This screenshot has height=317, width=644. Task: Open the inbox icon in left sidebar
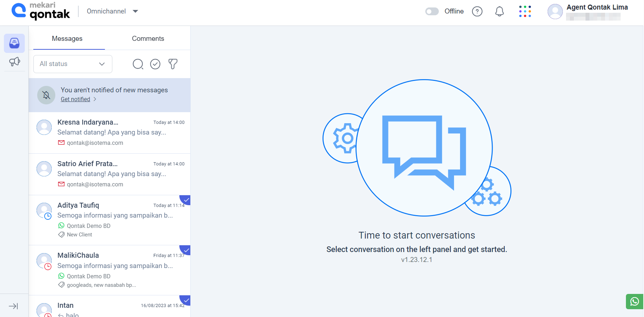(15, 43)
